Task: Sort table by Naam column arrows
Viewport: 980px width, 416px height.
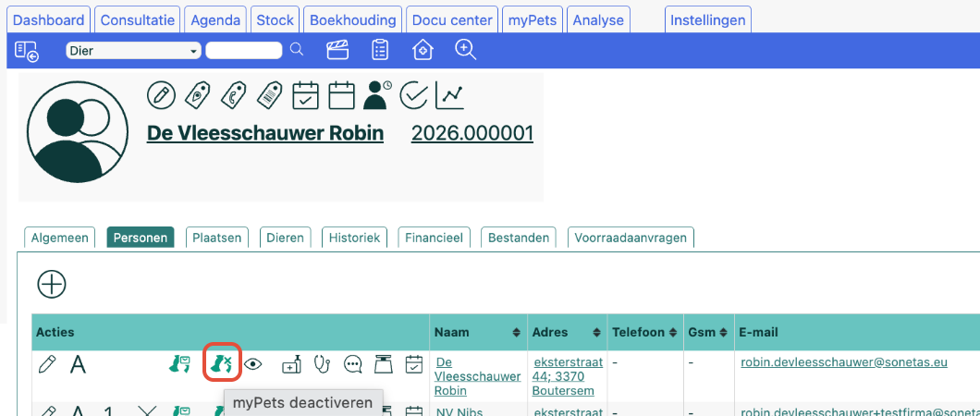Action: pos(516,333)
